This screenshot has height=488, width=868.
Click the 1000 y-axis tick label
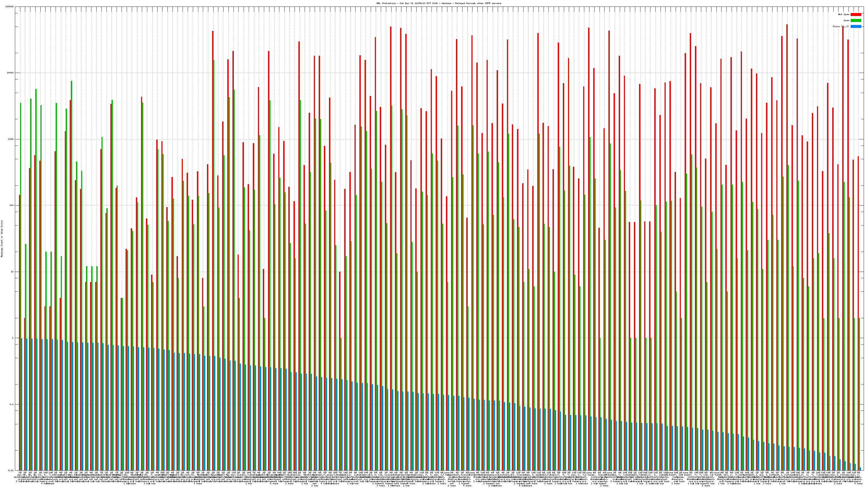[11, 139]
